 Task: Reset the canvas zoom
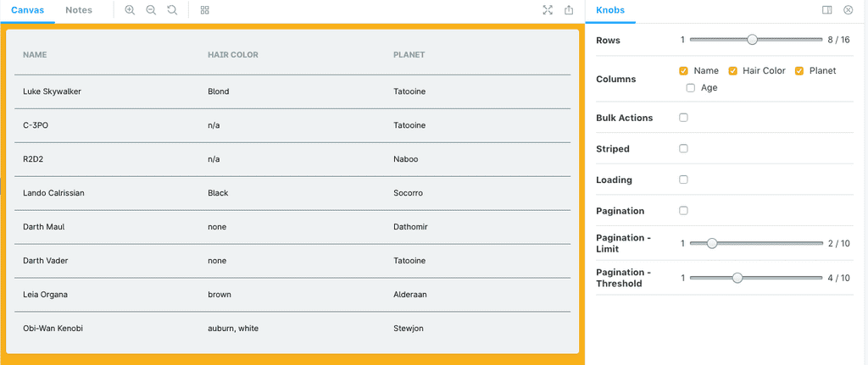tap(172, 10)
